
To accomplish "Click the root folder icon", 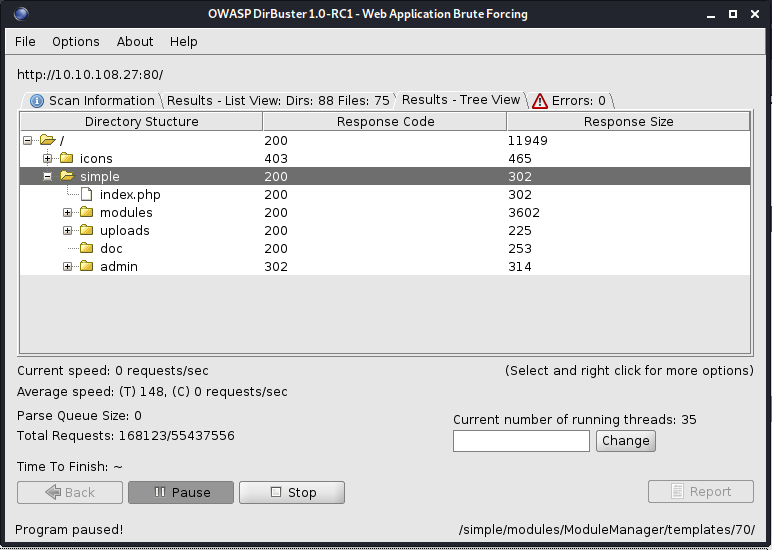I will (x=47, y=141).
